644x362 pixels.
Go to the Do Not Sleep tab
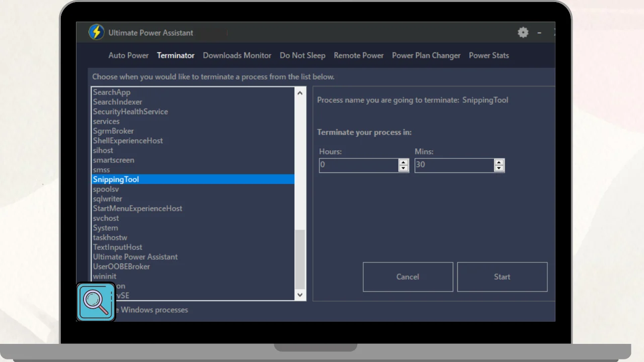pos(302,55)
